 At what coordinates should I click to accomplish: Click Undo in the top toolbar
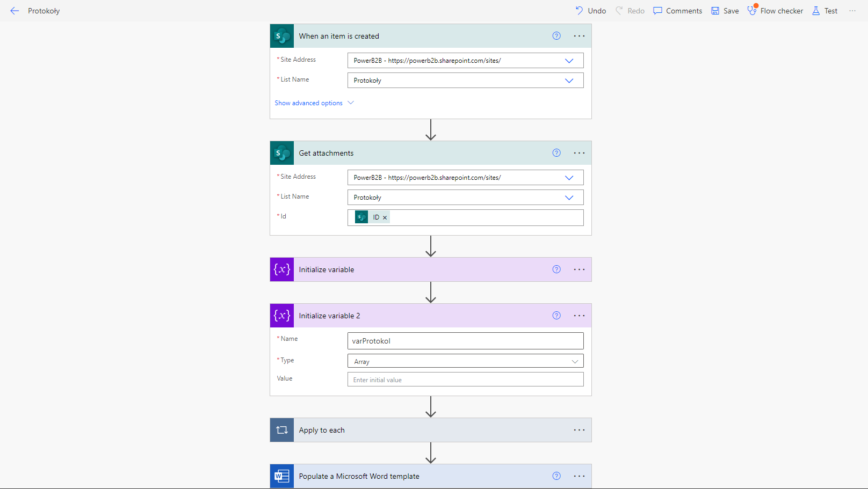(590, 11)
